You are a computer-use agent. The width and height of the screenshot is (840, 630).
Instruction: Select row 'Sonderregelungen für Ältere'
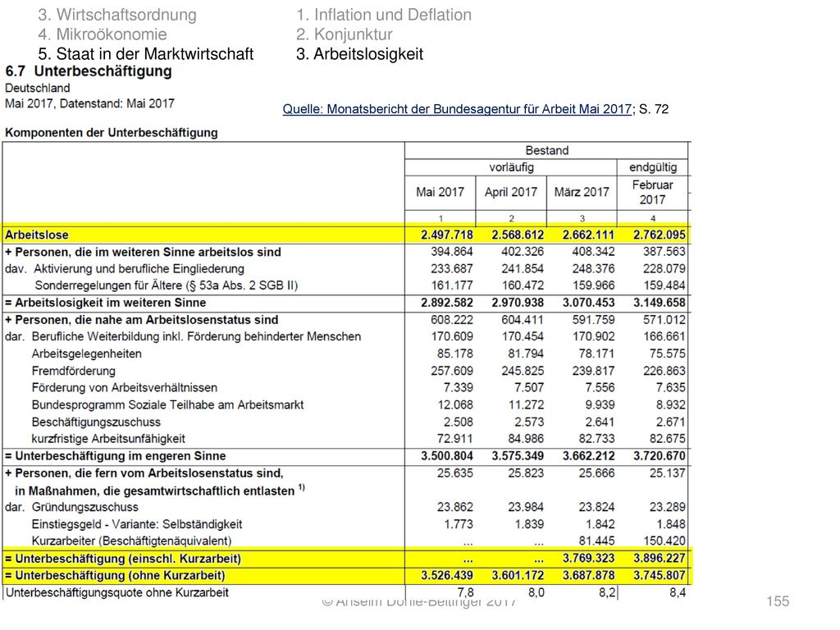click(166, 285)
